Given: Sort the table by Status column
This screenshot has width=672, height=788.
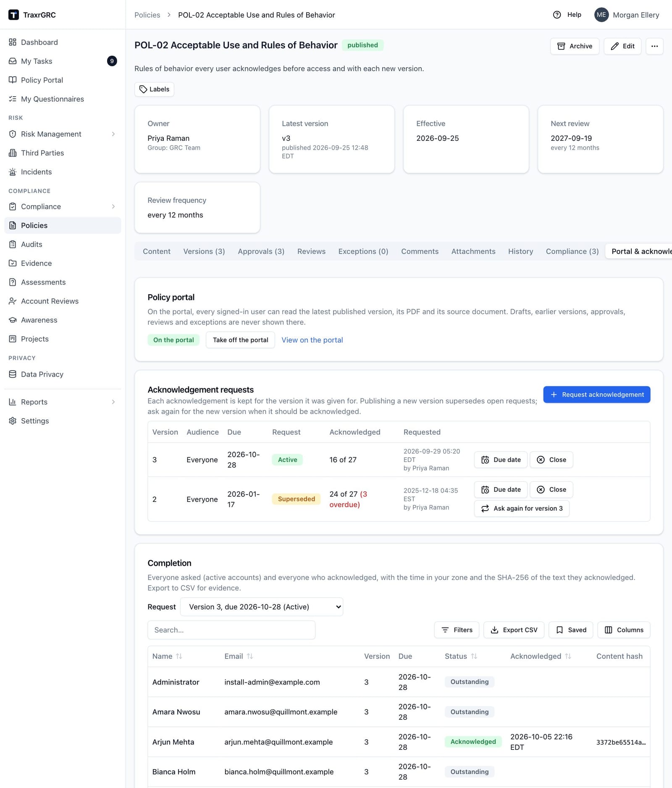Looking at the screenshot, I should 461,656.
